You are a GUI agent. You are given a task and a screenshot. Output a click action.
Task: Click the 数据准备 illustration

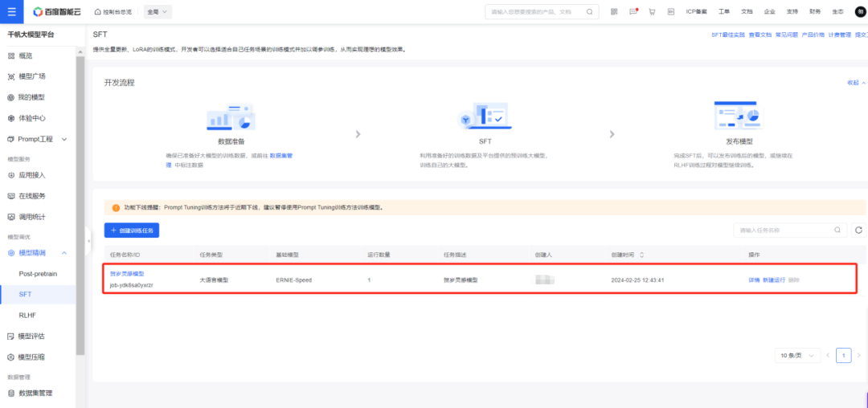(231, 116)
